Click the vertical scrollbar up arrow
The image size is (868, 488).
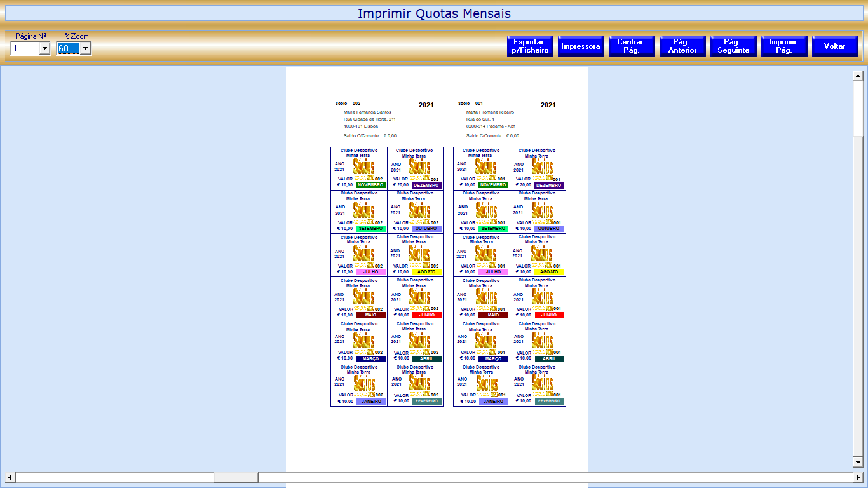857,76
